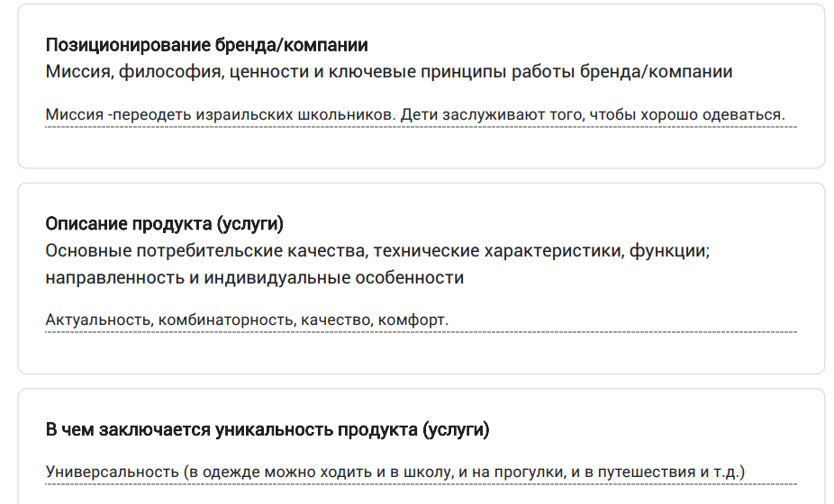Image resolution: width=834 pixels, height=504 pixels.
Task: Click heading 'Описание продукта (услуги)'
Action: coord(164,224)
